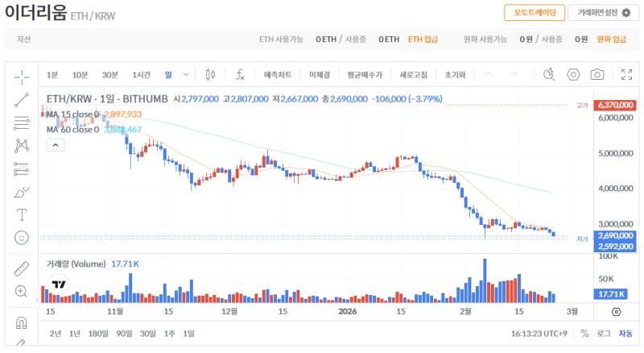Set range to 30일
The width and height of the screenshot is (644, 353).
[x=148, y=334]
